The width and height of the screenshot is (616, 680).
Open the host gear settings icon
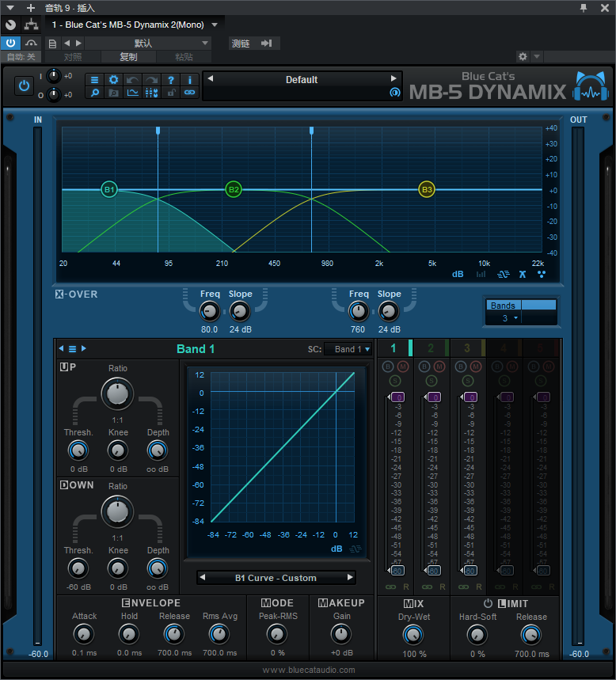[x=523, y=57]
